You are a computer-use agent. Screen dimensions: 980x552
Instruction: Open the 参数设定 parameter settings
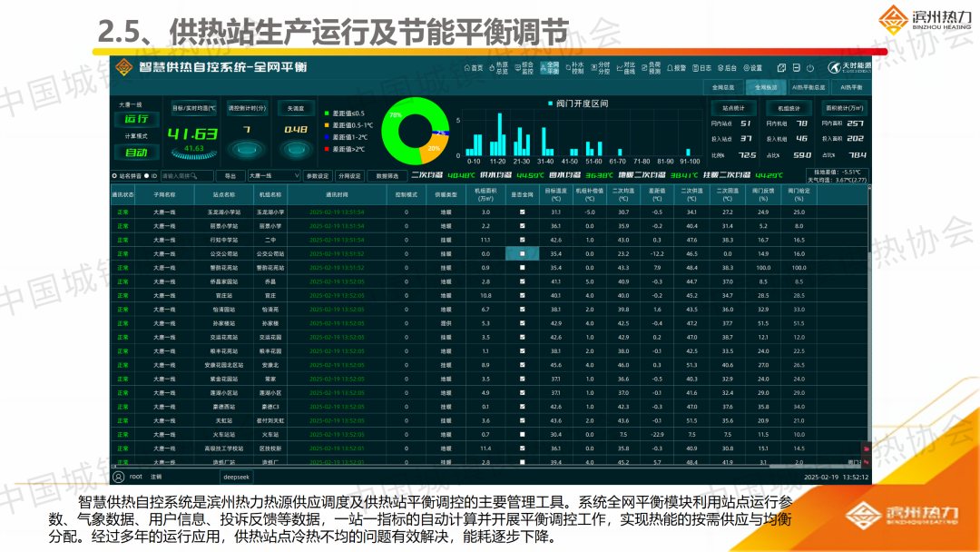318,175
